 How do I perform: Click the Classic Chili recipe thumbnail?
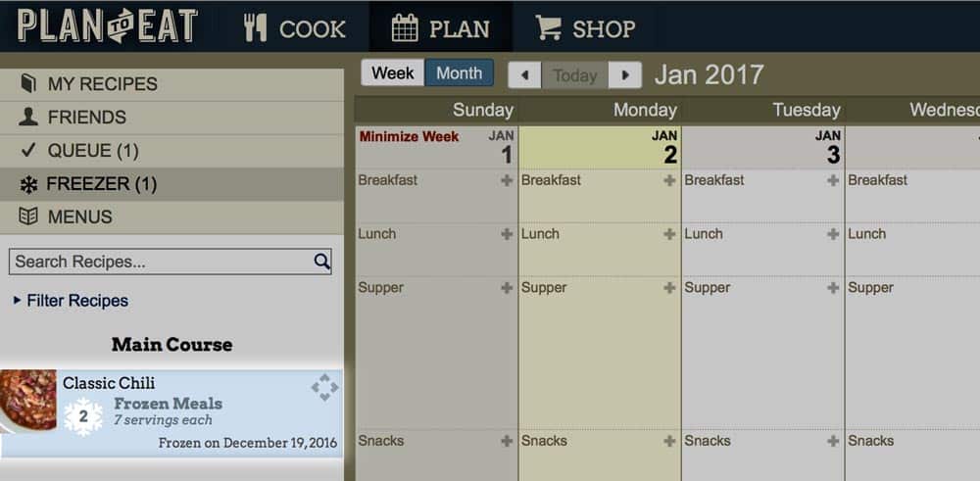[x=27, y=400]
